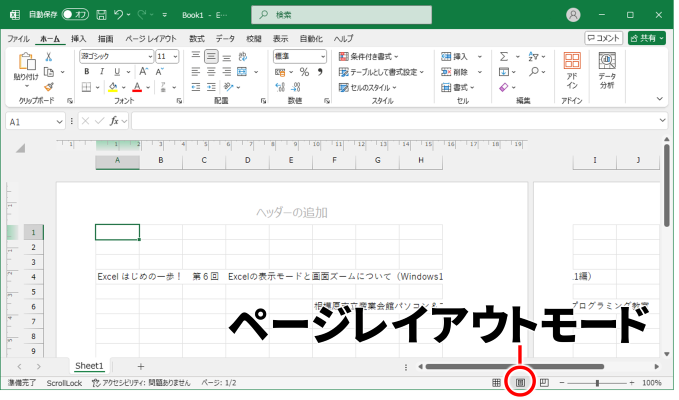Collapse the ribbon with chevron
The width and height of the screenshot is (679, 400).
click(660, 99)
